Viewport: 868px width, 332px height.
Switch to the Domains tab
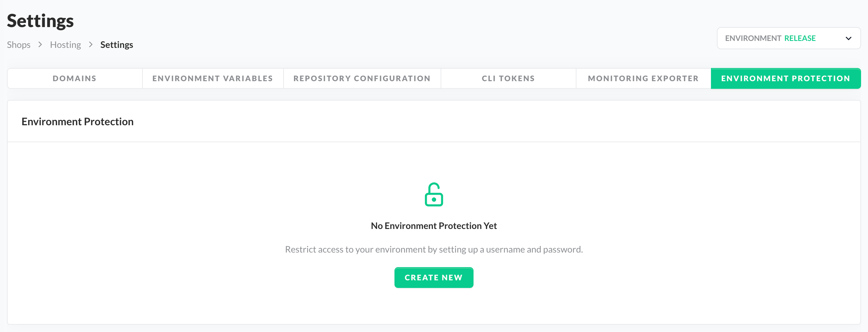pyautogui.click(x=75, y=78)
